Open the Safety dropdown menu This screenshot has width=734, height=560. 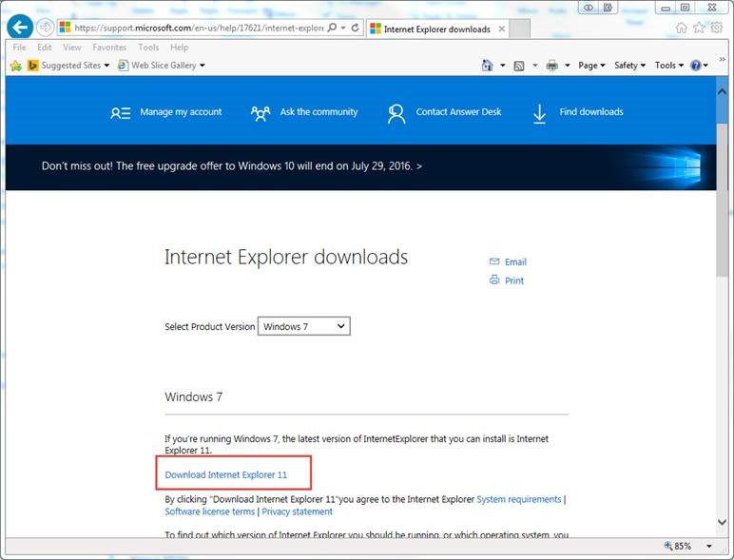click(x=629, y=66)
